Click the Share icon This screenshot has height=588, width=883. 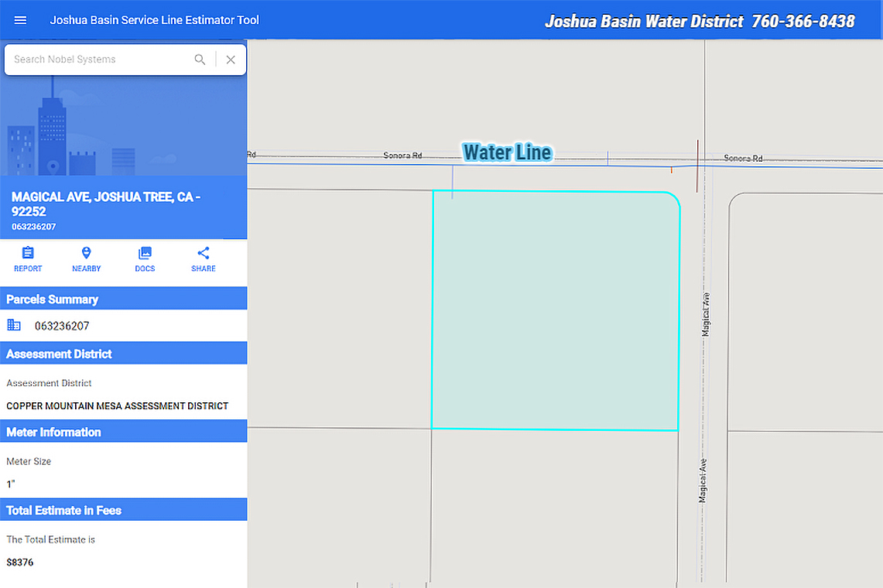pos(204,253)
